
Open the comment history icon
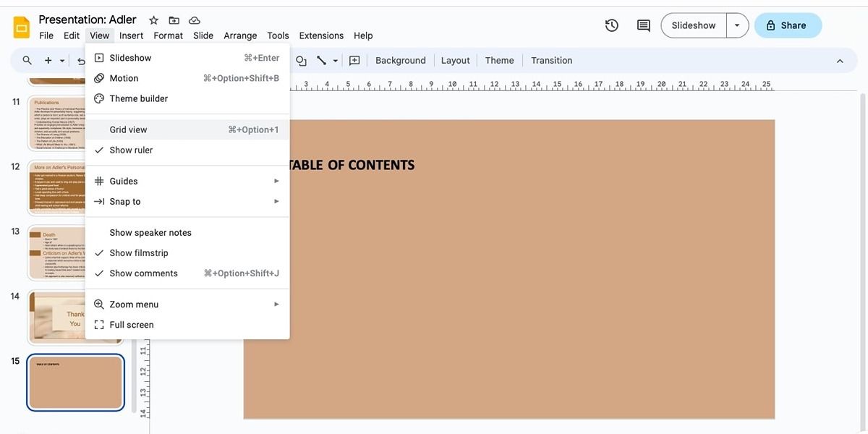(x=642, y=25)
